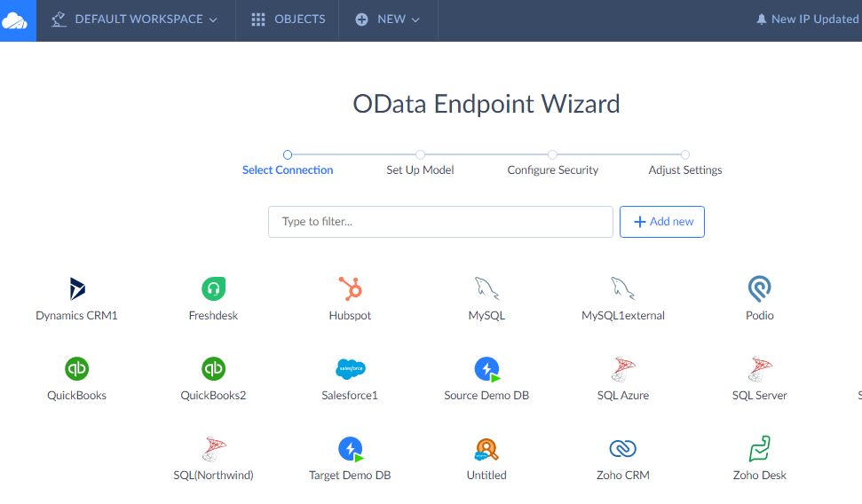Viewport: 862px width, 504px height.
Task: Select the MySQL dolphin icon
Action: pyautogui.click(x=486, y=288)
